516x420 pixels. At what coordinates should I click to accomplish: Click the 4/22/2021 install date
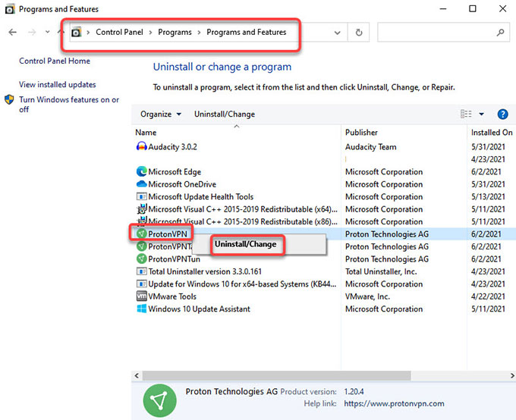coord(488,296)
